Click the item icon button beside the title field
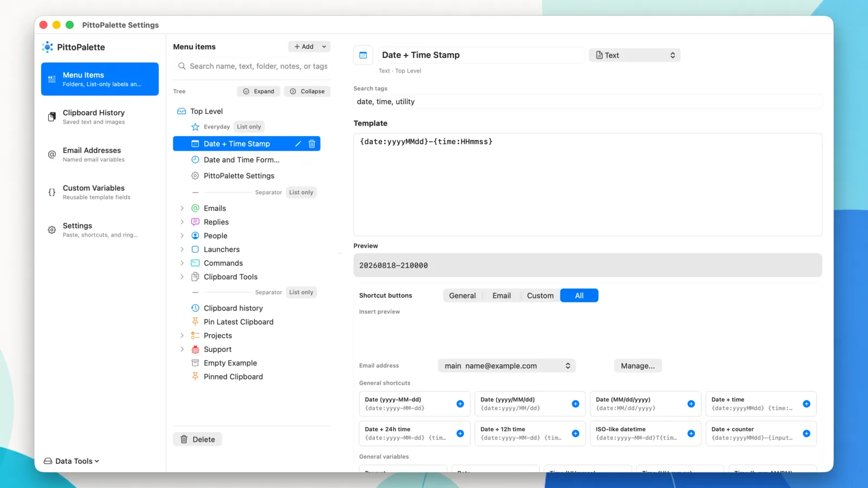 (x=363, y=55)
